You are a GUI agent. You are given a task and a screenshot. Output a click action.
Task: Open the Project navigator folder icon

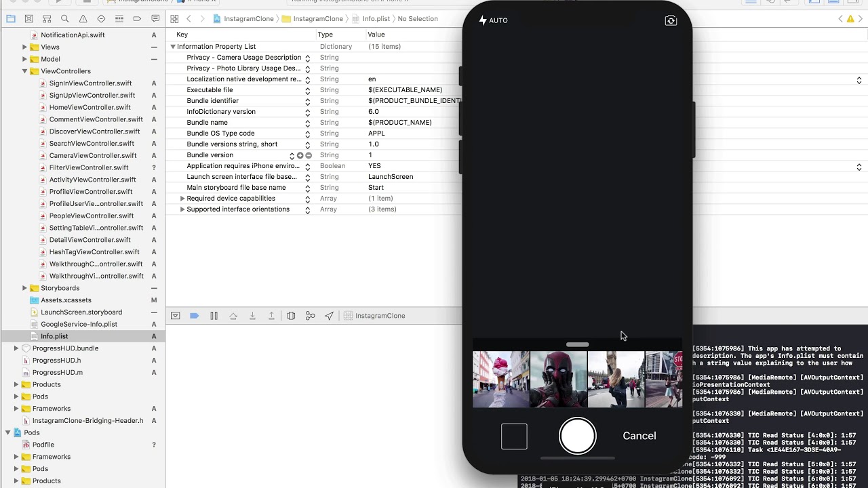[x=11, y=19]
